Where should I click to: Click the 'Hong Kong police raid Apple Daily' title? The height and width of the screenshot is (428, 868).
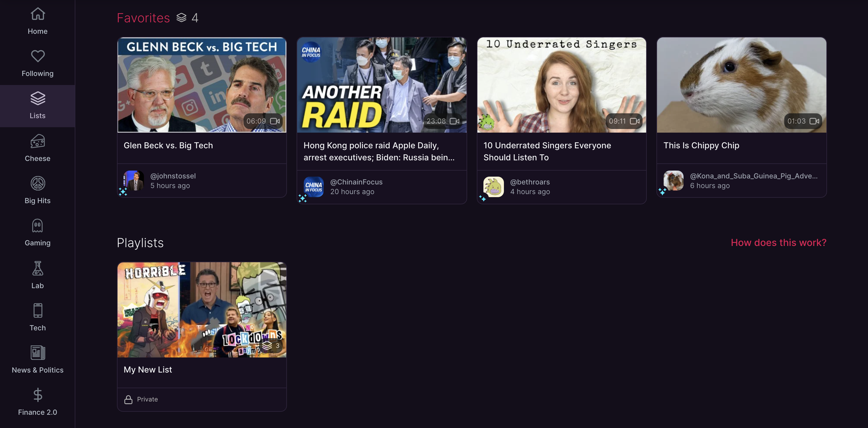(x=379, y=151)
